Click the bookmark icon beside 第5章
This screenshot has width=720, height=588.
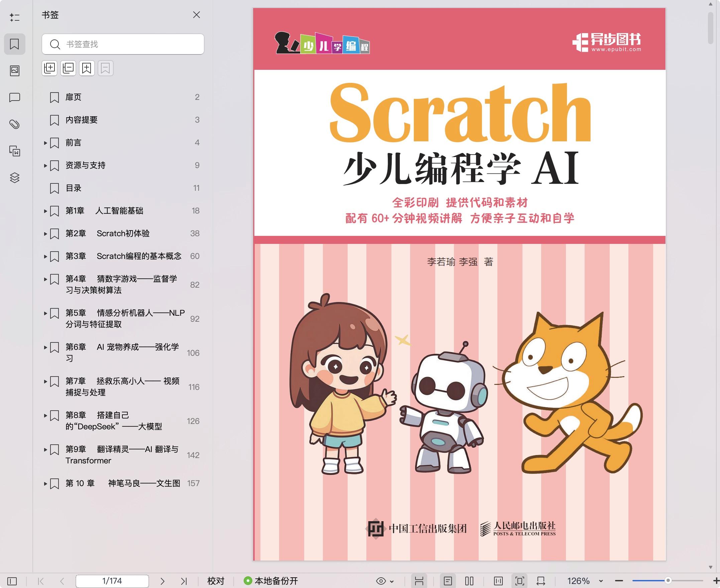click(x=54, y=313)
